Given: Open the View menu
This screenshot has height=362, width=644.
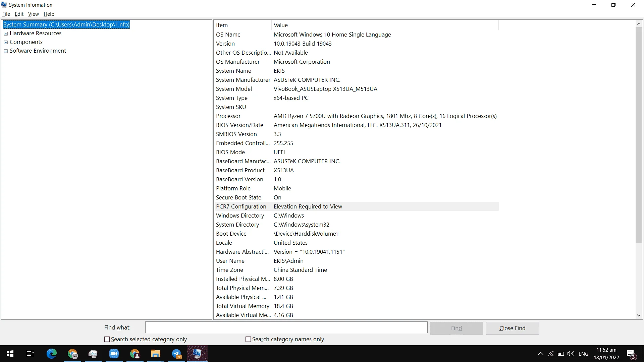Looking at the screenshot, I should pyautogui.click(x=33, y=14).
